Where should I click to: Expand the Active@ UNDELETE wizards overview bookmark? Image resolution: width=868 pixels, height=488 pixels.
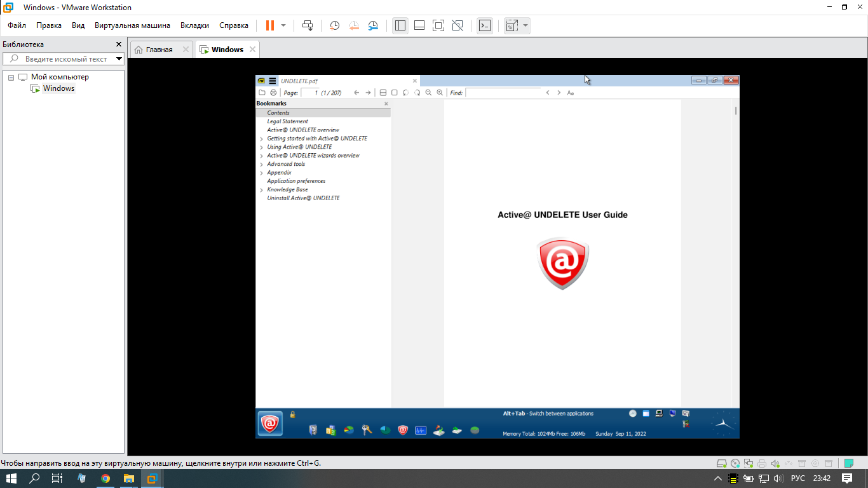[261, 156]
